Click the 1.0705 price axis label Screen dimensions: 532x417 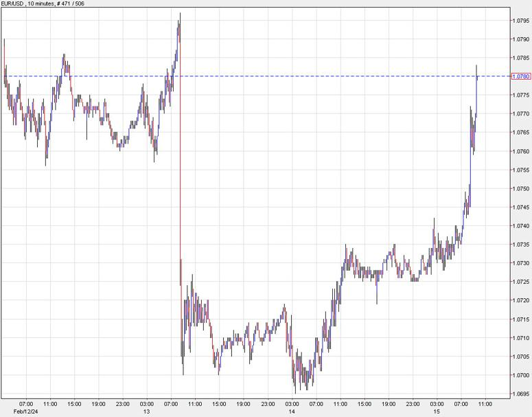[521, 357]
